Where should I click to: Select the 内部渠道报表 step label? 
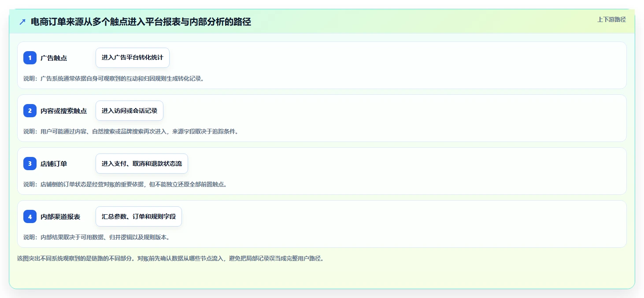point(60,216)
